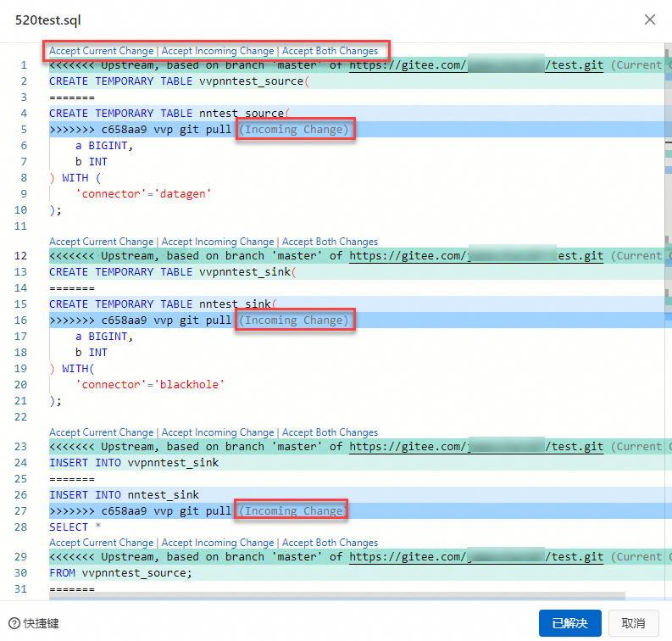Open gitee URL on line 29
The height and width of the screenshot is (641, 672).
click(476, 557)
